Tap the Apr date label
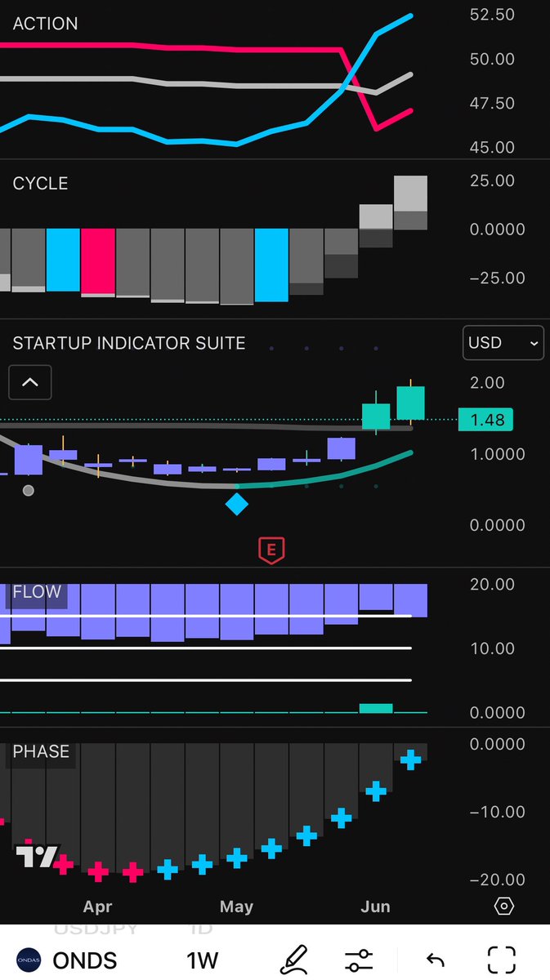Screen dimensions: 550x980 98,906
